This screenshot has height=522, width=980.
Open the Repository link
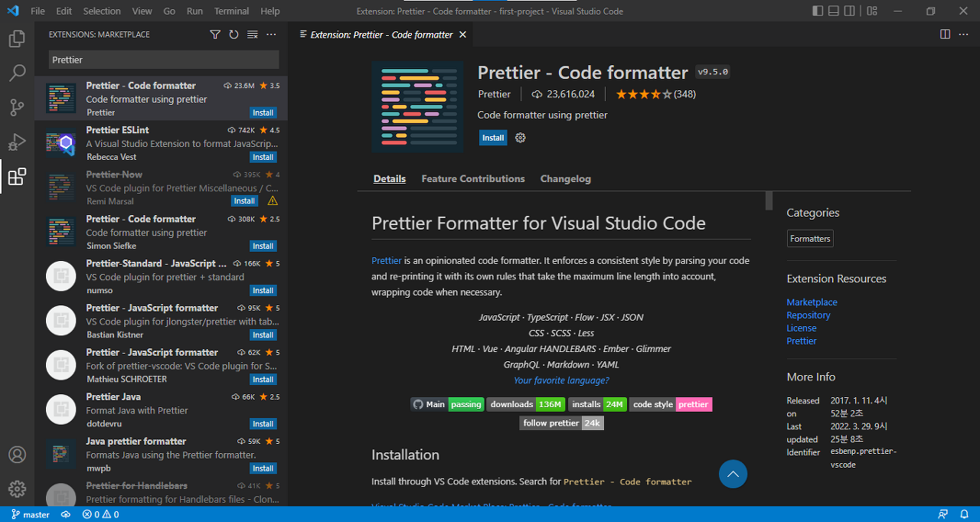pos(808,315)
